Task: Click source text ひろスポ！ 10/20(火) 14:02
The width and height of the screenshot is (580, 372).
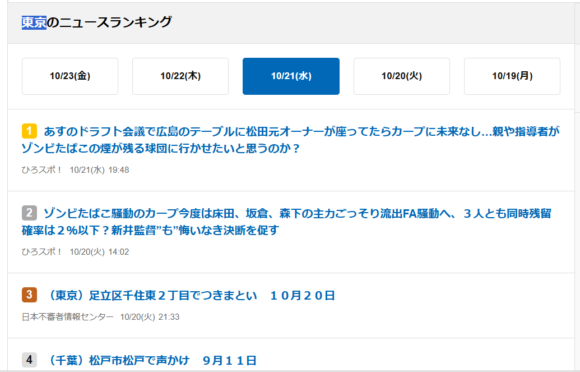Action: click(x=75, y=252)
